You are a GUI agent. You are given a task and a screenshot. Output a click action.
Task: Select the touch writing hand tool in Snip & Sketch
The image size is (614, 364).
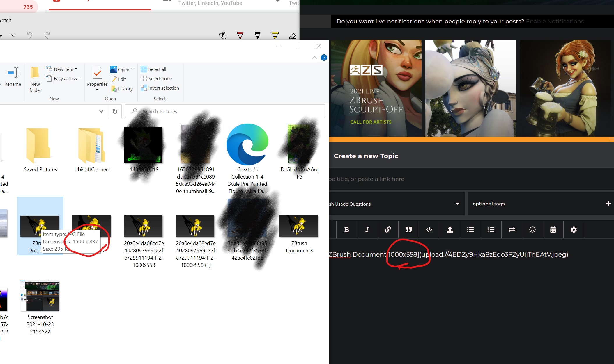[223, 35]
